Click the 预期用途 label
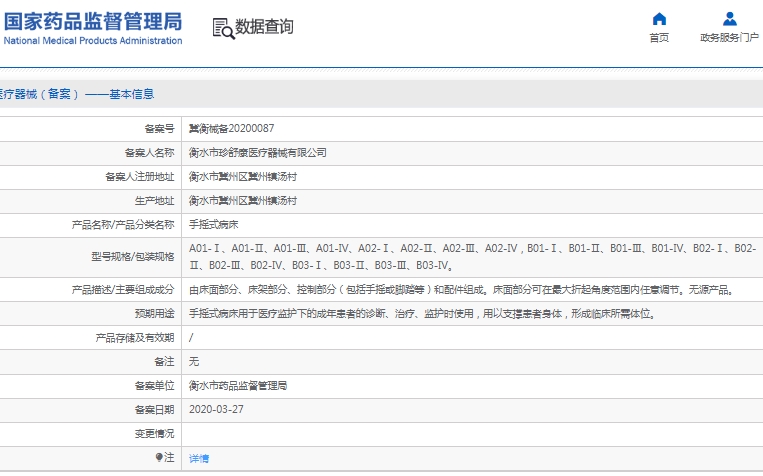 click(154, 313)
